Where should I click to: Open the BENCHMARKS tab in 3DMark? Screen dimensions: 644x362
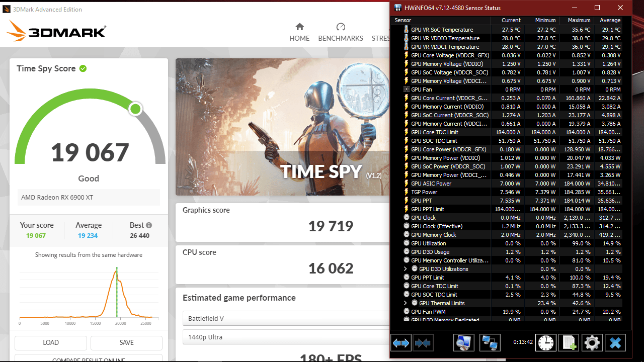click(341, 32)
